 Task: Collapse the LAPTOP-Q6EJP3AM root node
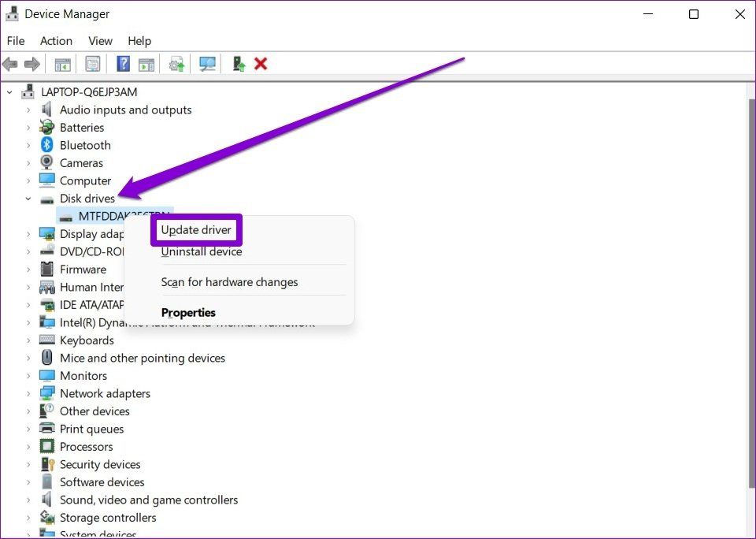[9, 91]
